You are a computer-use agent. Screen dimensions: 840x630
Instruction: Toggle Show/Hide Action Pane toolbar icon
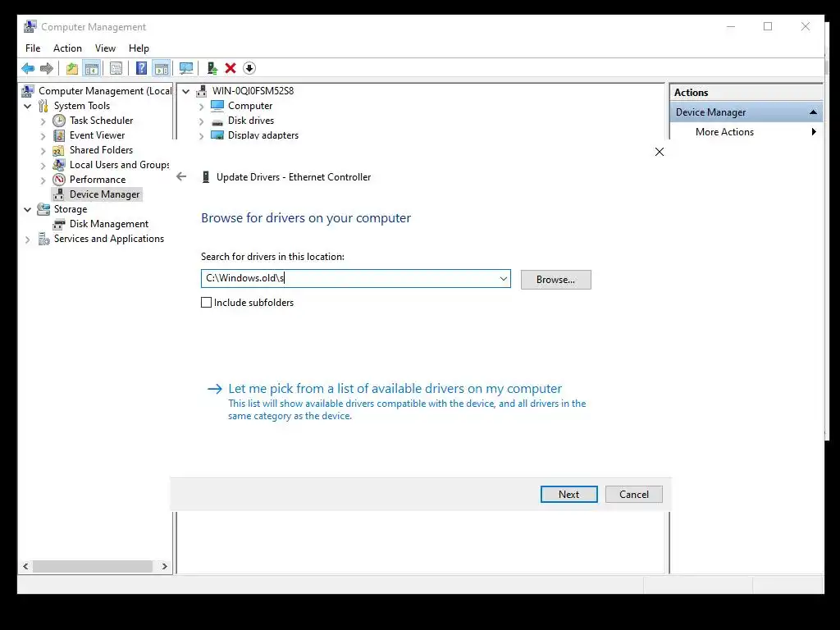162,68
